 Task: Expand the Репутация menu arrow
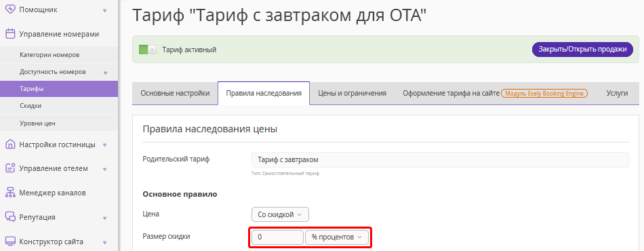click(x=105, y=218)
